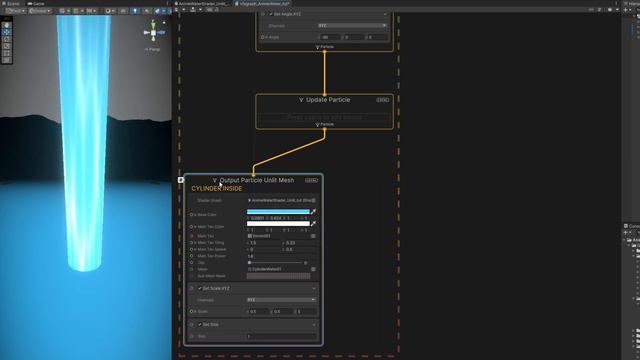640x360 pixels.
Task: Click Output Particle Unlit Mesh input port
Action: coord(253,175)
